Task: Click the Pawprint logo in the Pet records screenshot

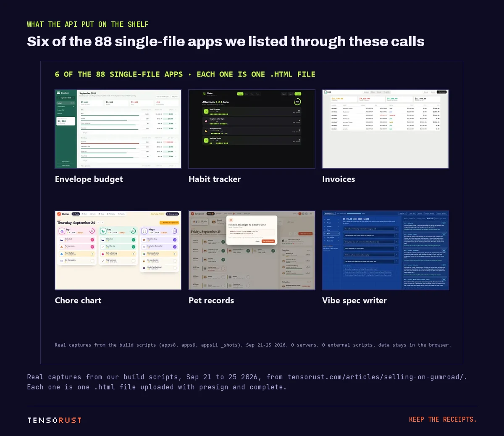Action: tap(192, 214)
